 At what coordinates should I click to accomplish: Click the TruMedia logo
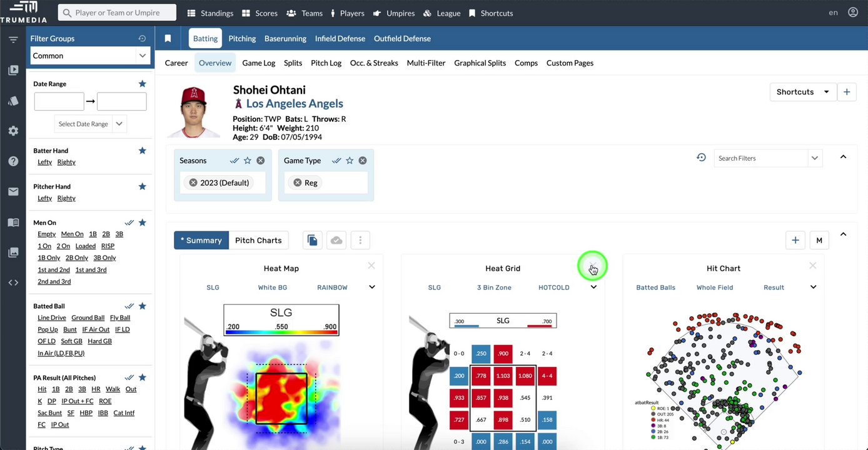click(x=24, y=12)
